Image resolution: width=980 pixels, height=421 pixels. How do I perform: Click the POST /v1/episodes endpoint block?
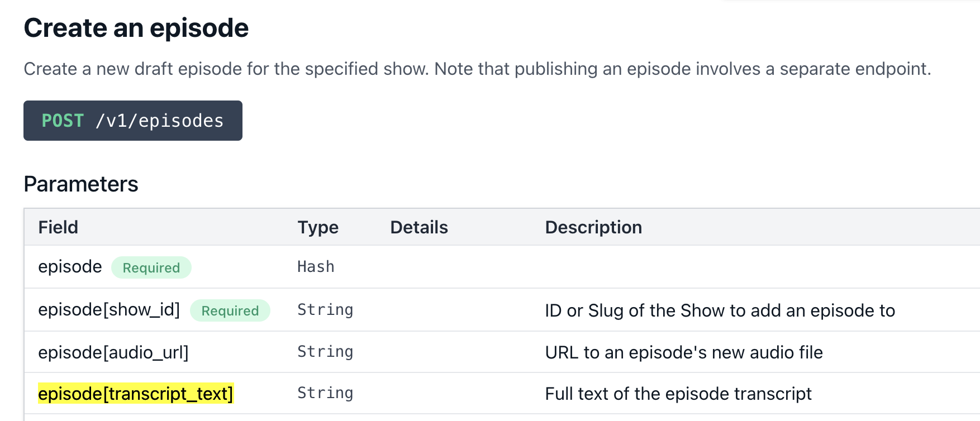(x=132, y=121)
